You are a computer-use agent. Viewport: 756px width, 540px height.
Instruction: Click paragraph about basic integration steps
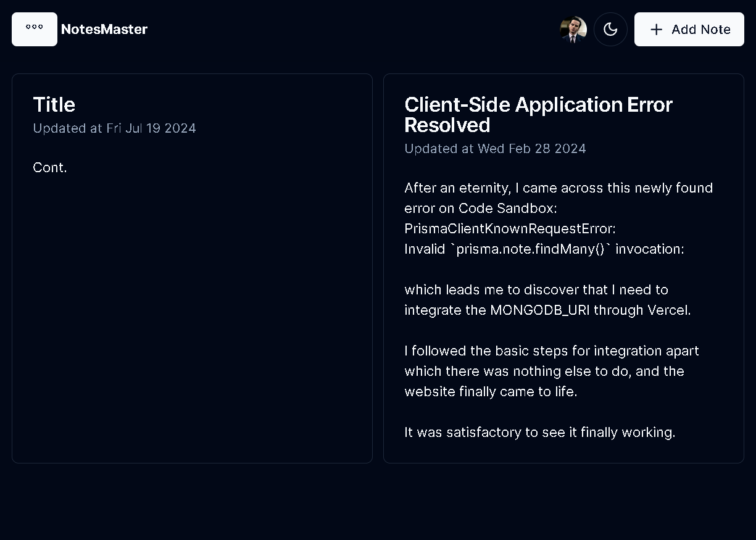coord(552,371)
